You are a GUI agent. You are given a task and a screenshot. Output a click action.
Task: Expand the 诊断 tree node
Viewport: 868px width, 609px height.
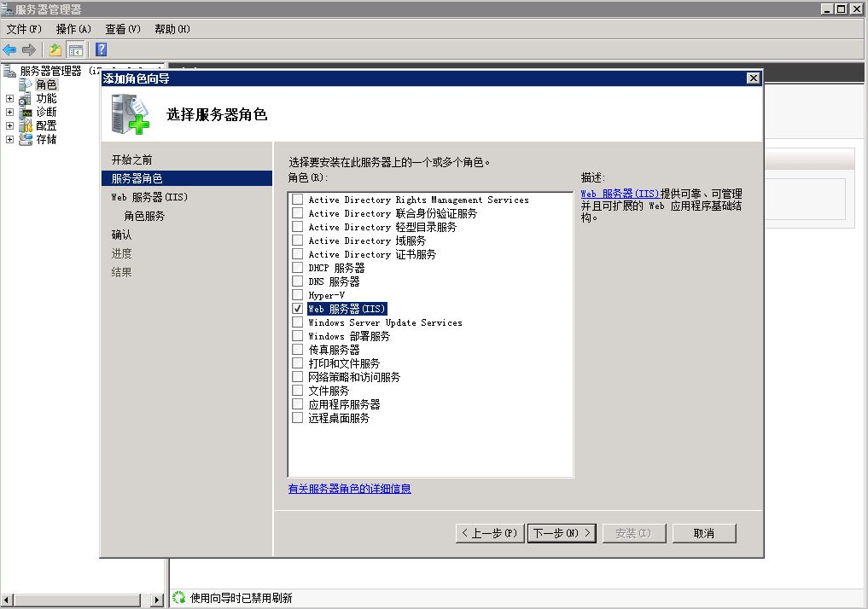[x=9, y=112]
